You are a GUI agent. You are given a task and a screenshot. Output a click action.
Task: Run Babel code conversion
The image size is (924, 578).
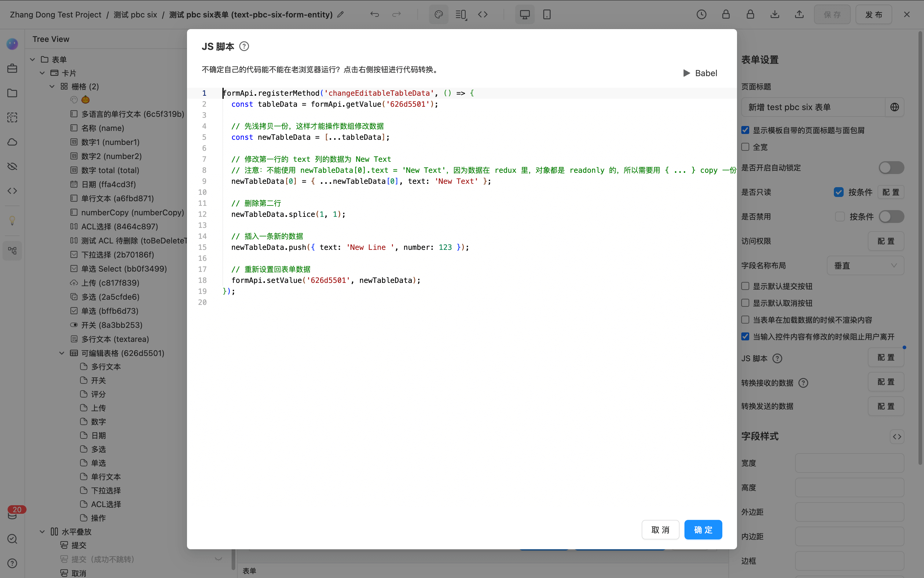(x=700, y=73)
